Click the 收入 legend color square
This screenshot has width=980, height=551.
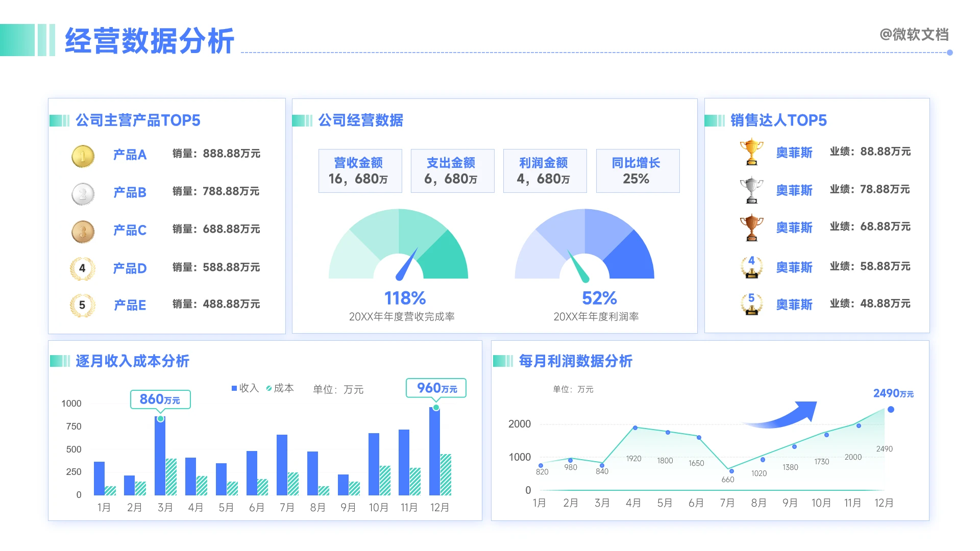[234, 388]
